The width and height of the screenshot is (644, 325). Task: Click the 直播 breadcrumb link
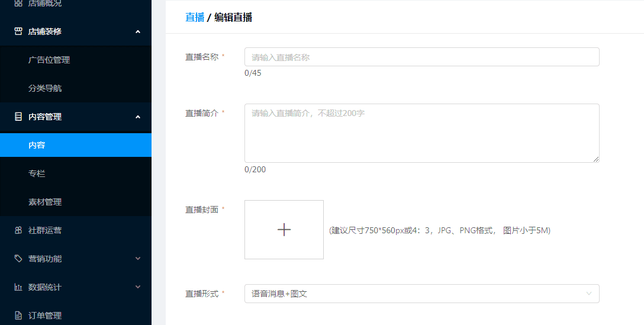pyautogui.click(x=195, y=17)
